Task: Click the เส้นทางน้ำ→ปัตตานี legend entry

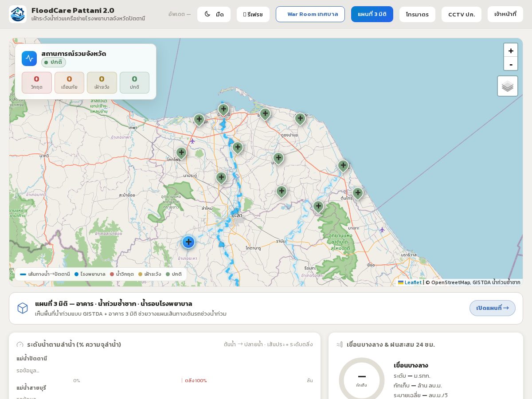Action: (x=45, y=274)
